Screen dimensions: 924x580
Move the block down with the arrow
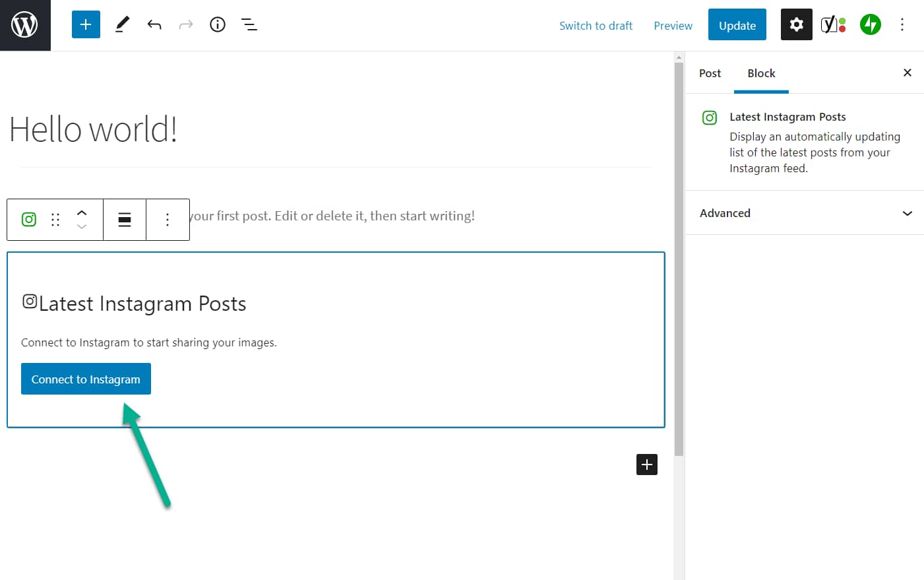82,227
